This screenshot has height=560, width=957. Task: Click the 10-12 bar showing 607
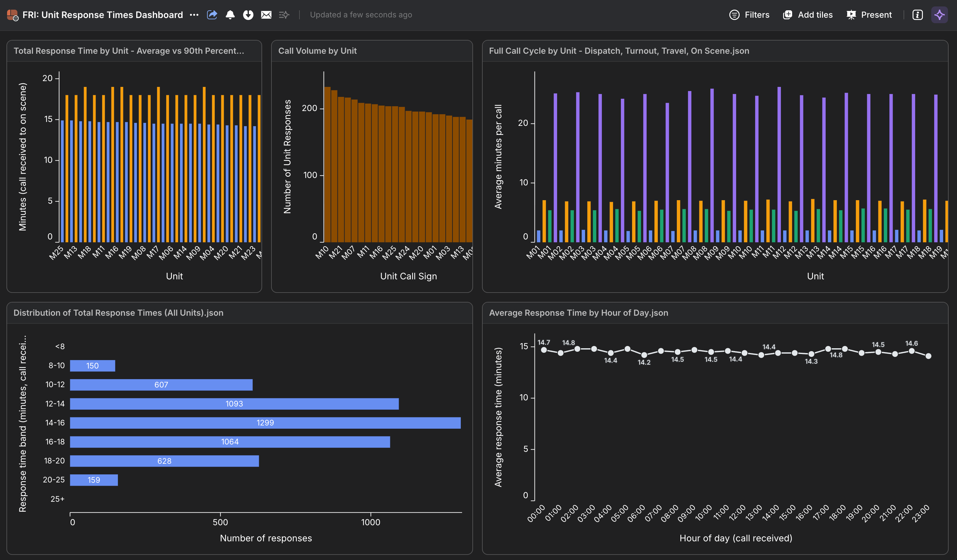tap(161, 385)
